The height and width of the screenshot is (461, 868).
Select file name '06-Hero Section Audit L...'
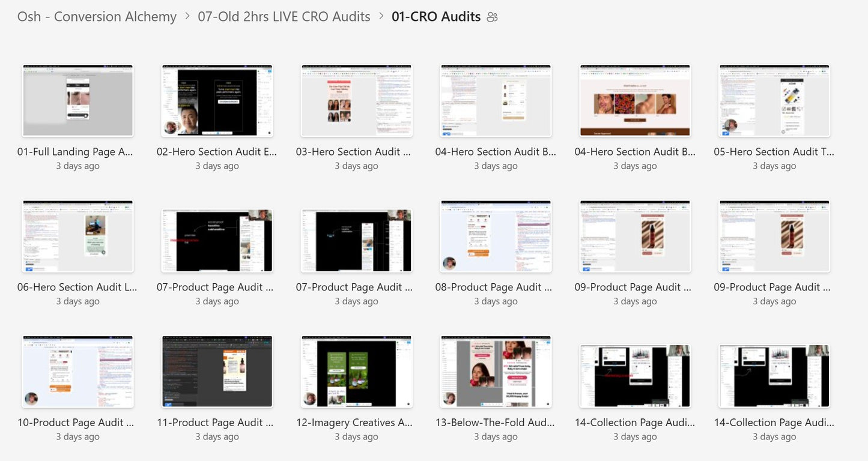pyautogui.click(x=77, y=288)
